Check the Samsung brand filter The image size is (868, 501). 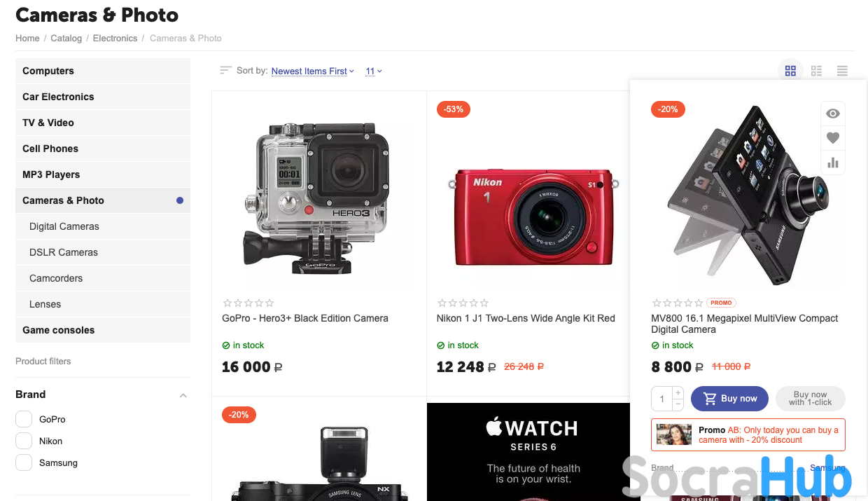coord(24,462)
